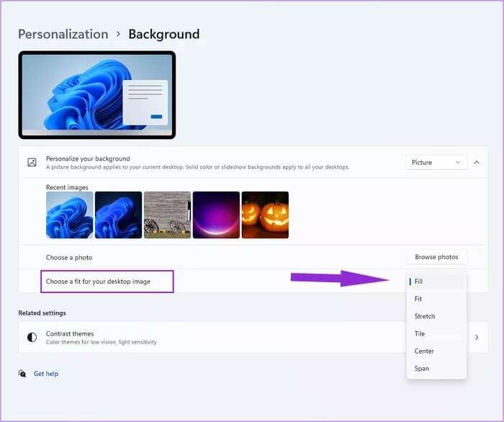The height and width of the screenshot is (422, 504).
Task: Click 'Choose a fit for your desktop image' text
Action: pyautogui.click(x=98, y=282)
